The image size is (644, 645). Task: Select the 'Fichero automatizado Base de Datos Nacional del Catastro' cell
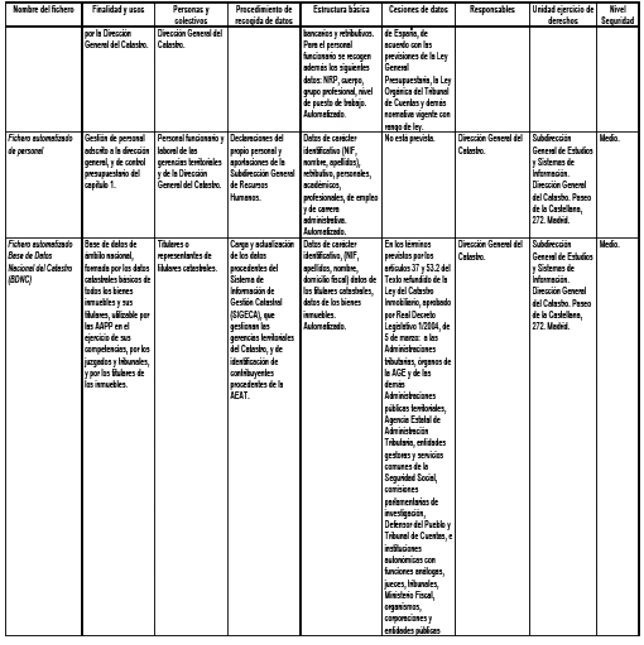point(43,436)
